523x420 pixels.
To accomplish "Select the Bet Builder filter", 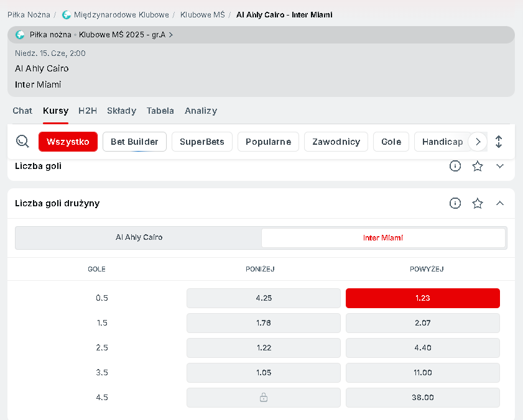I will (x=134, y=142).
